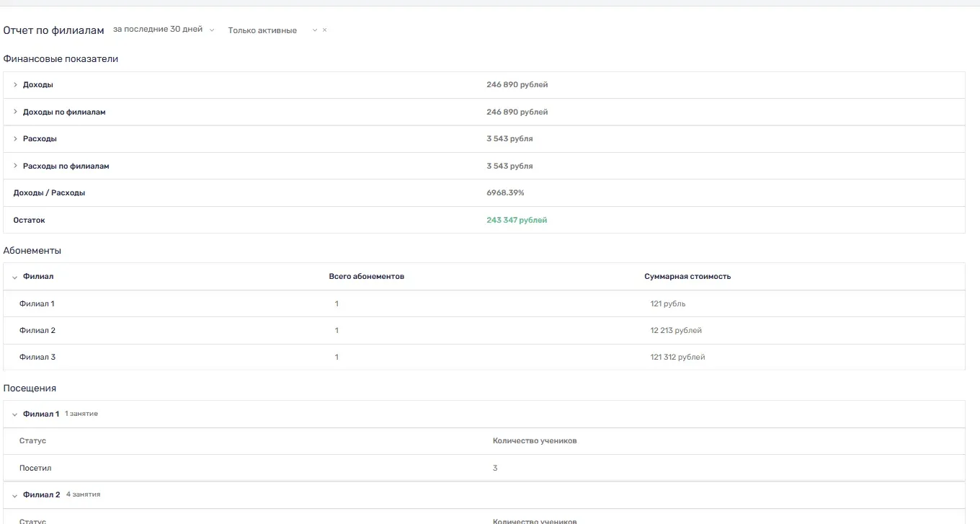Click the subscription count in the Филиал 3 row
This screenshot has width=980, height=524.
(x=337, y=358)
